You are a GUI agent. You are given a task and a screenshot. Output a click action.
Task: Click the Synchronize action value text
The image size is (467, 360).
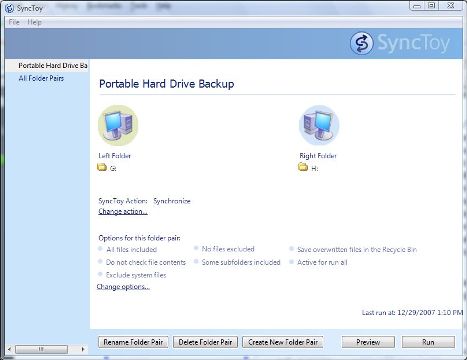pos(172,201)
